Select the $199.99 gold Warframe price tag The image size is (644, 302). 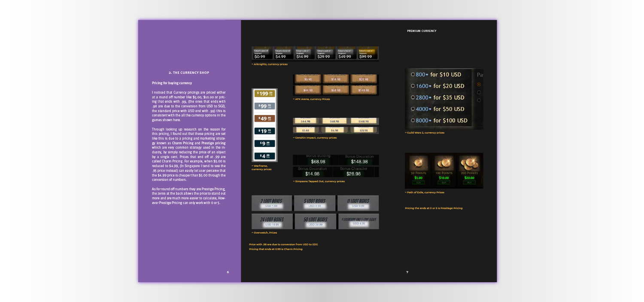(x=264, y=93)
